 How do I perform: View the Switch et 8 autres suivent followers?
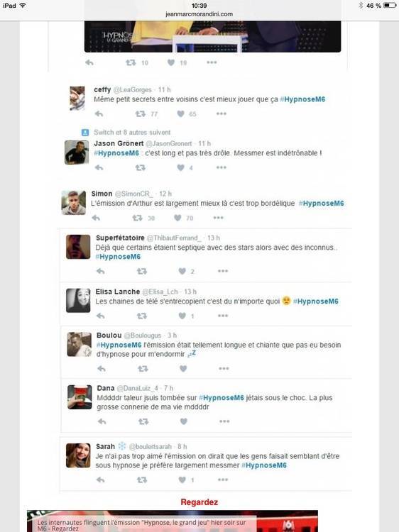[132, 133]
